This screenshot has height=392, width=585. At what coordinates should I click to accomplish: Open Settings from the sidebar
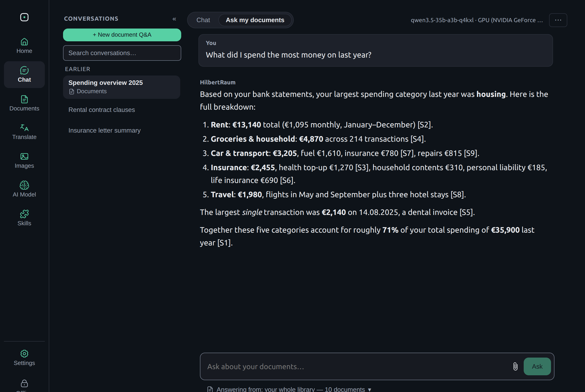click(x=24, y=358)
